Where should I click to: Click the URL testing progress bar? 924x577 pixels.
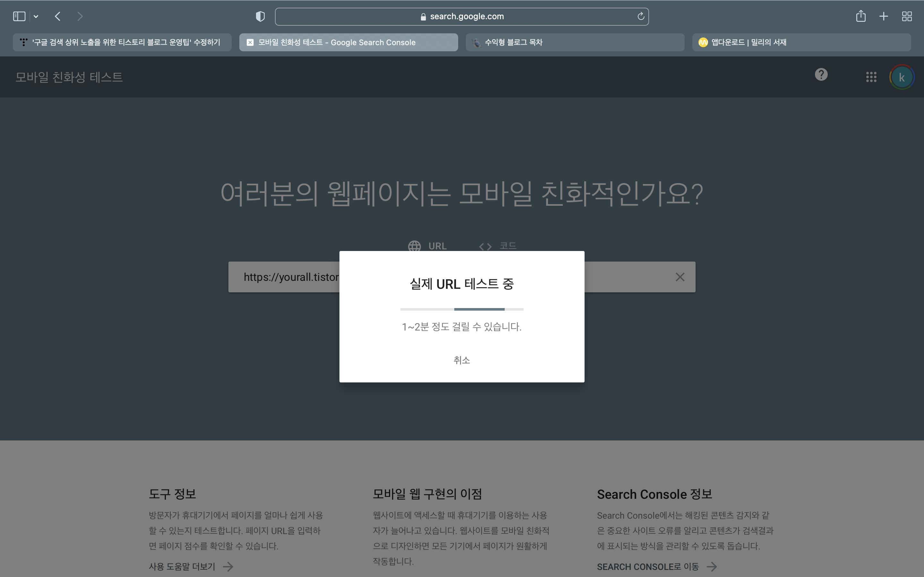click(x=462, y=309)
